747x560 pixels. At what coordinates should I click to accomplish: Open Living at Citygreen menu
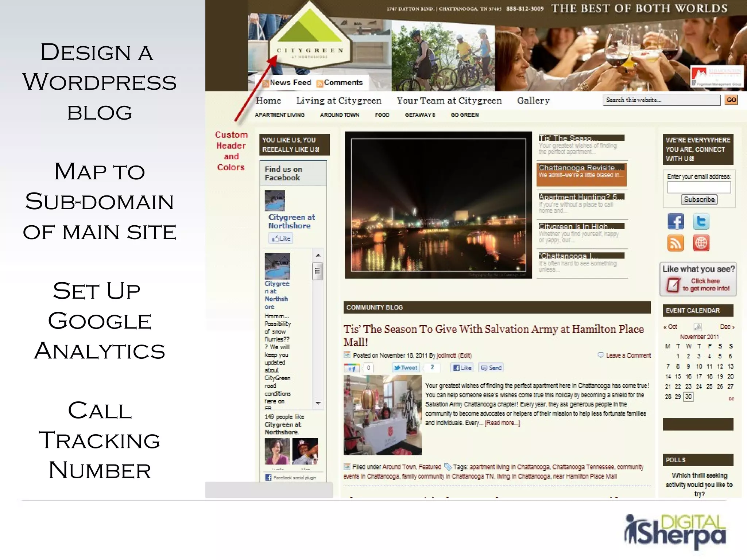click(x=339, y=101)
